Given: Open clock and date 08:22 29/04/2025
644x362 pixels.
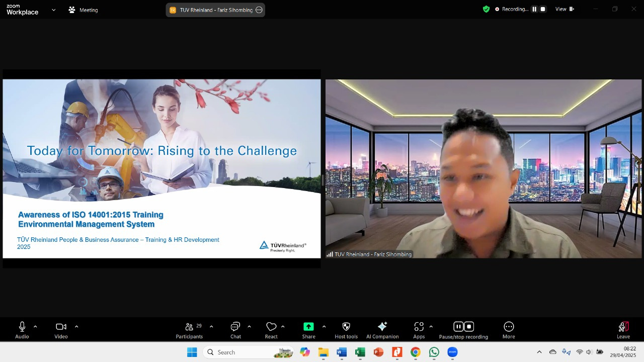Looking at the screenshot, I should pyautogui.click(x=623, y=352).
